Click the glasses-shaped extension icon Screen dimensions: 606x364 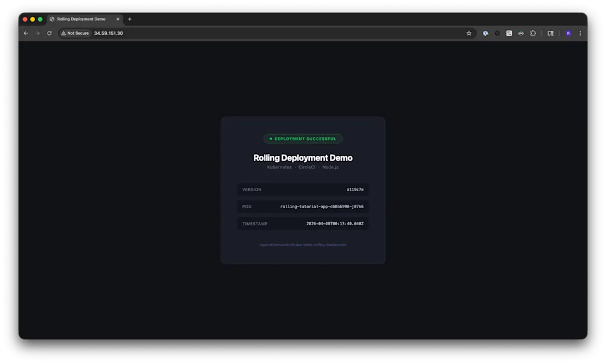tap(520, 33)
